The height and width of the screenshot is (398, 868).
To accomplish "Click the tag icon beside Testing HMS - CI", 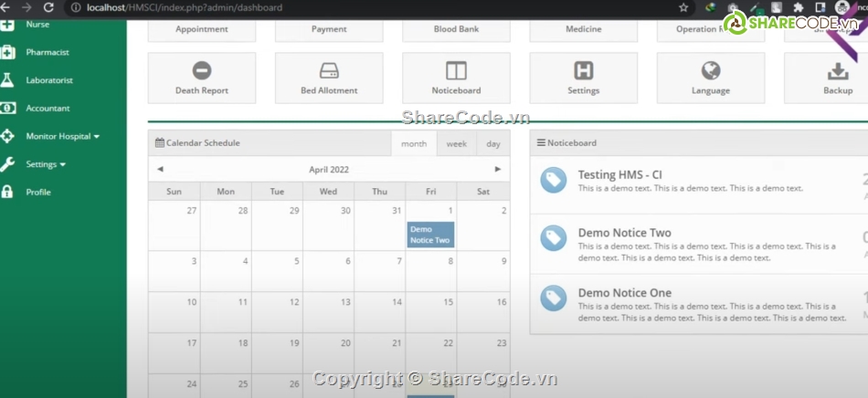I will click(x=554, y=180).
